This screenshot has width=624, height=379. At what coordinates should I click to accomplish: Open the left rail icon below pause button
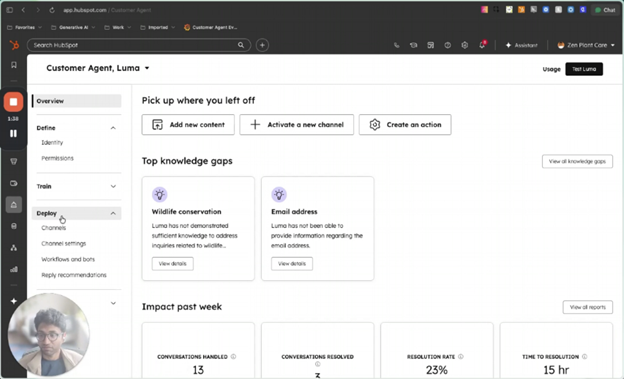[x=14, y=161]
